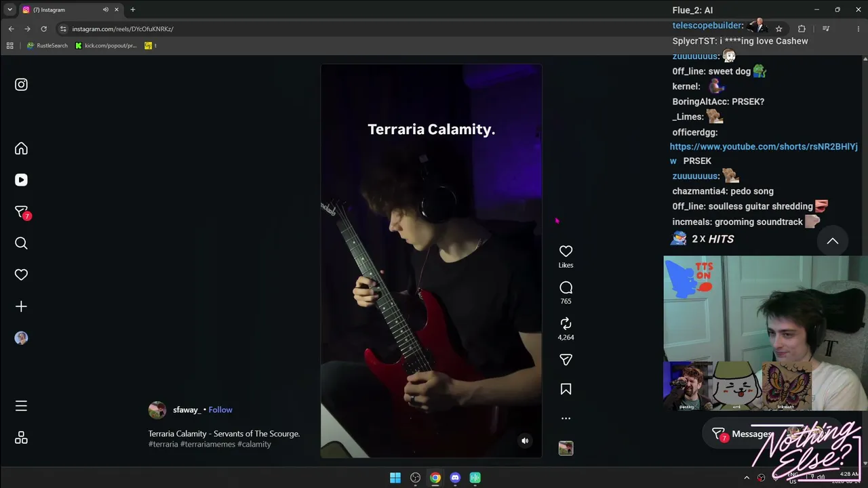Open the bookmark labeled t

151,45
